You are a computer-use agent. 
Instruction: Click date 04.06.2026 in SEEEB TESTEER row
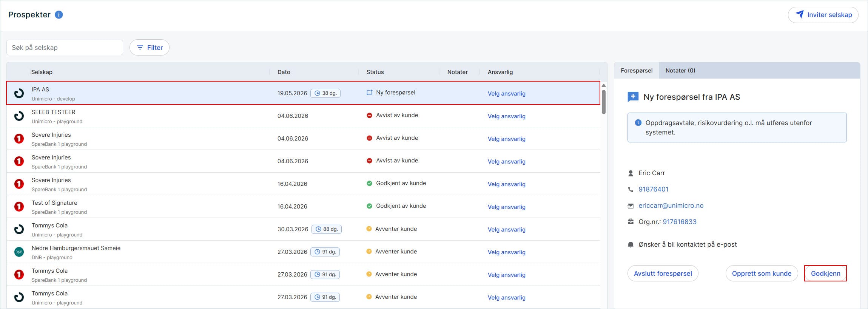[293, 116]
